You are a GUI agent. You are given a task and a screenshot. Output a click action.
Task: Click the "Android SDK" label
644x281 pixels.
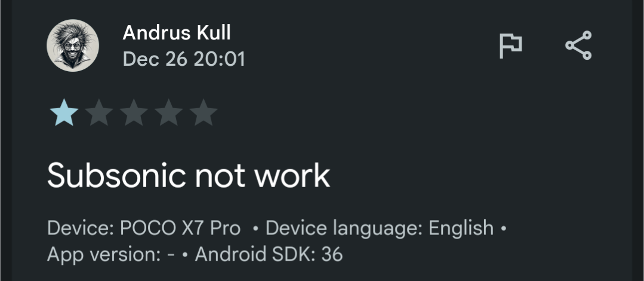point(254,255)
